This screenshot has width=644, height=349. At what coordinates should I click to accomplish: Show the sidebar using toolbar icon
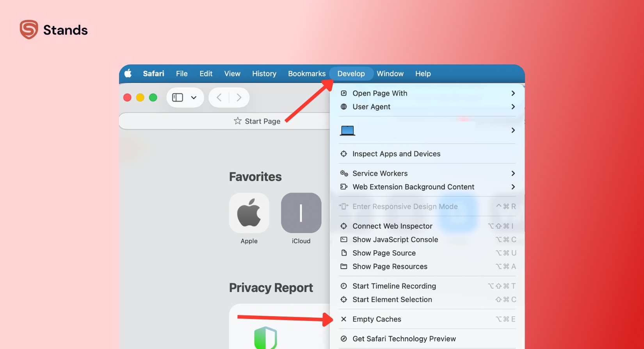click(178, 98)
